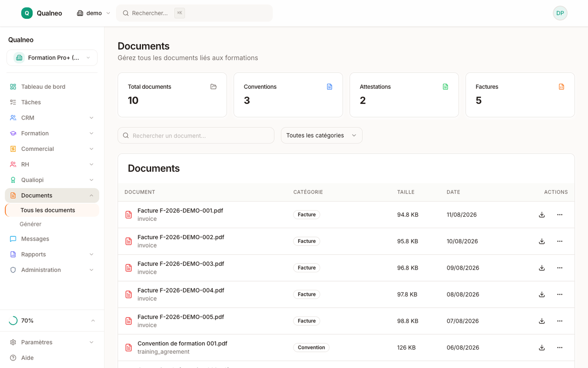Image resolution: width=588 pixels, height=368 pixels.
Task: Click the date 11/08/2026
Action: point(462,215)
